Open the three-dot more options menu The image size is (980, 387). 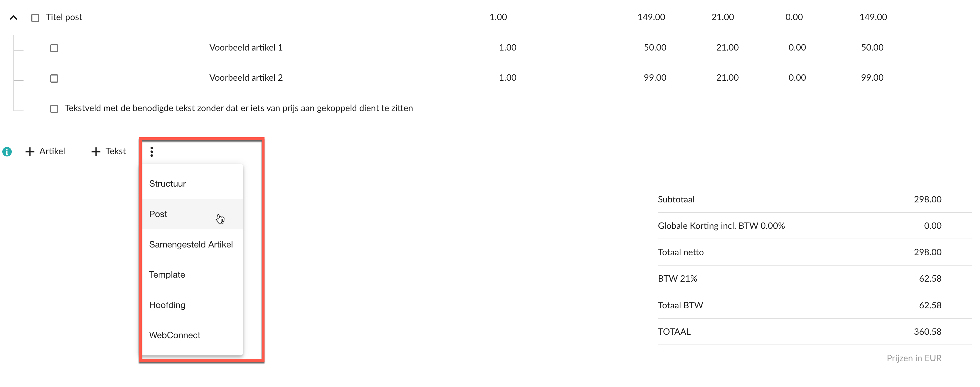(151, 152)
